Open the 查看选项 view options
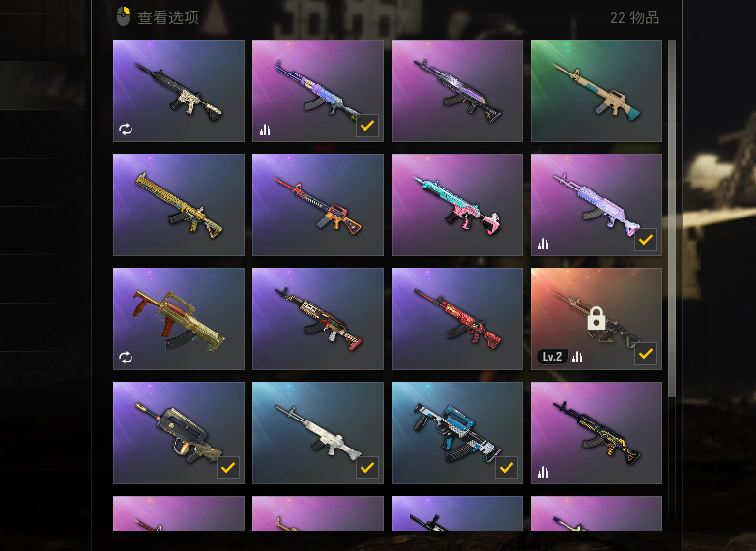Image resolution: width=756 pixels, height=551 pixels. tap(168, 17)
